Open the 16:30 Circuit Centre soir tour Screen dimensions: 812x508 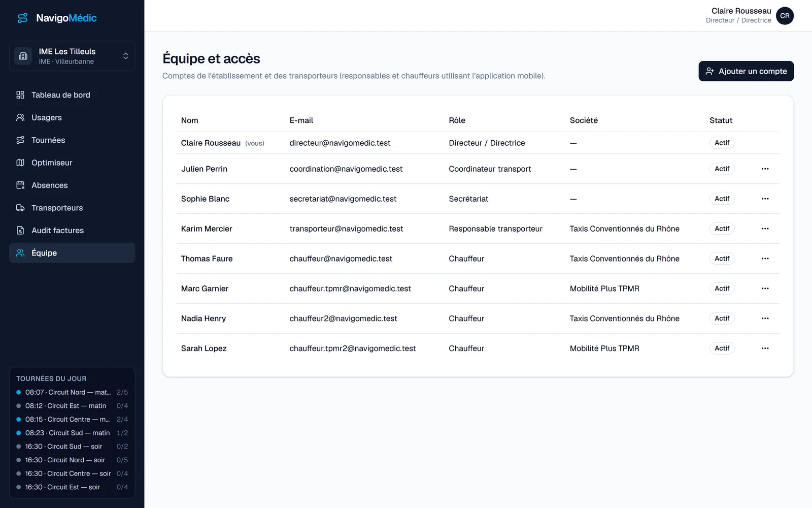coord(72,473)
